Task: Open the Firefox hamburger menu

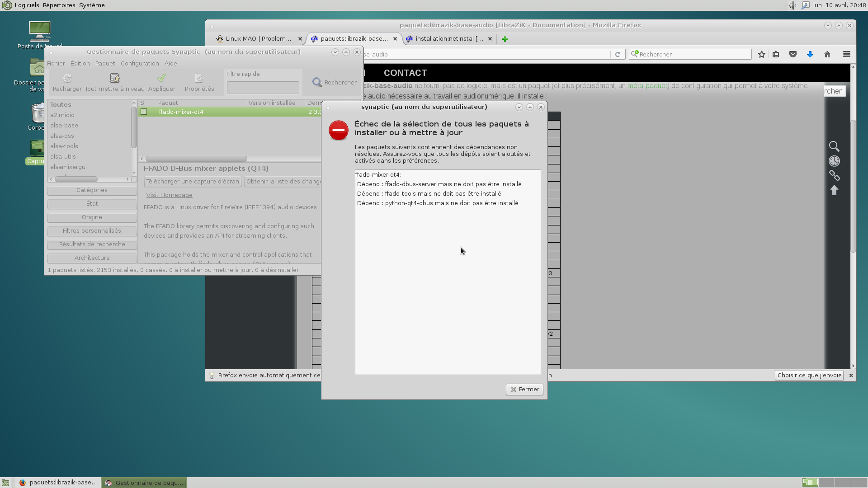Action: pos(847,54)
